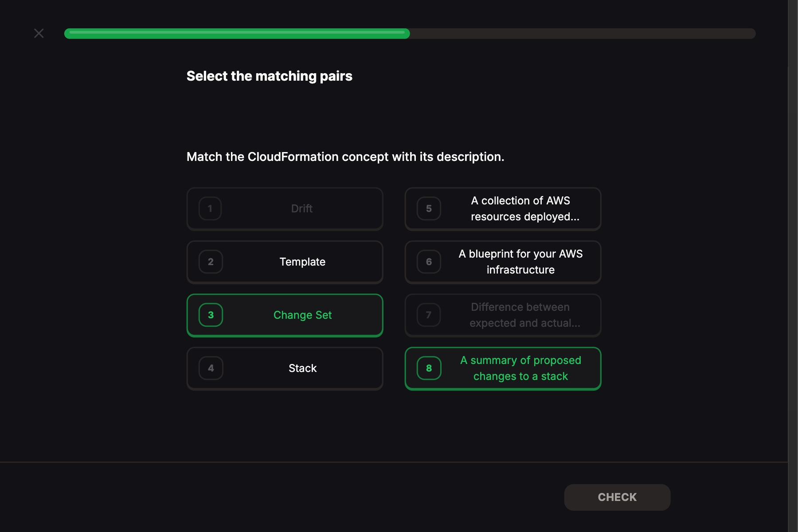Select the Stack card
The image size is (798, 532).
pos(285,368)
